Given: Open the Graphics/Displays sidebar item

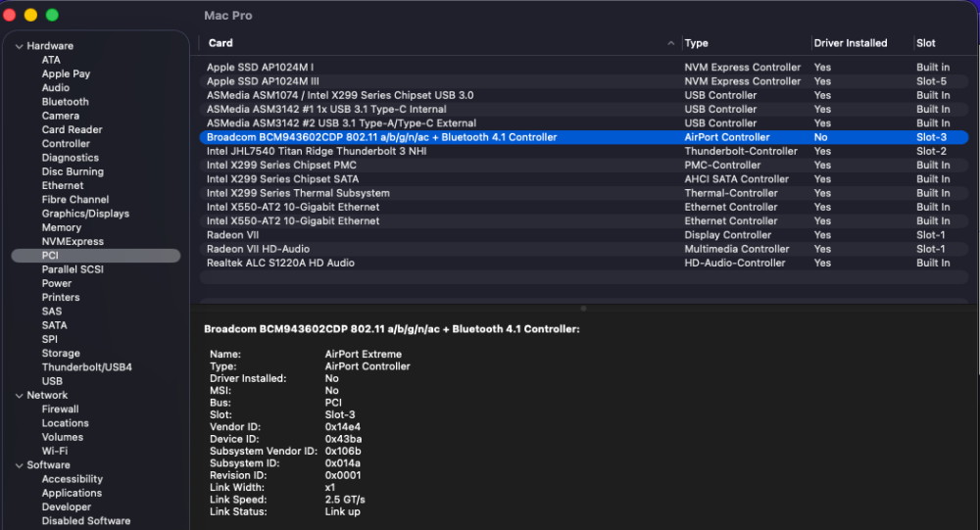Looking at the screenshot, I should pyautogui.click(x=85, y=214).
